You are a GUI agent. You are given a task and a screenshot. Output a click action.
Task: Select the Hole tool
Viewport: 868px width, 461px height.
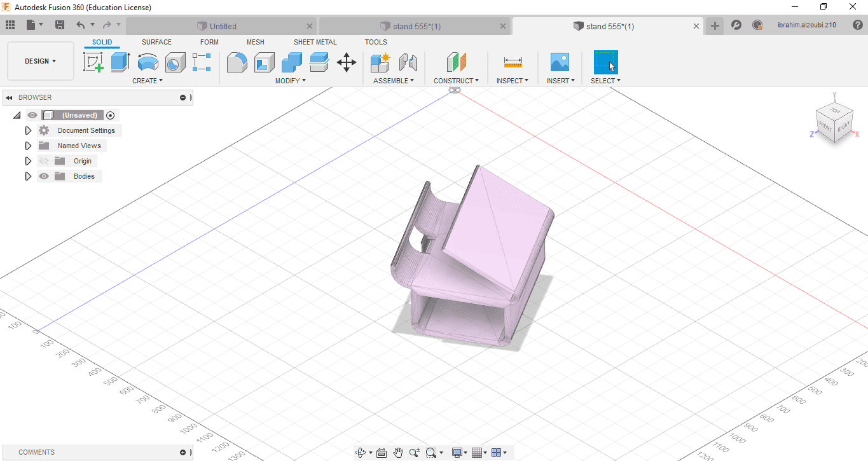click(x=175, y=62)
